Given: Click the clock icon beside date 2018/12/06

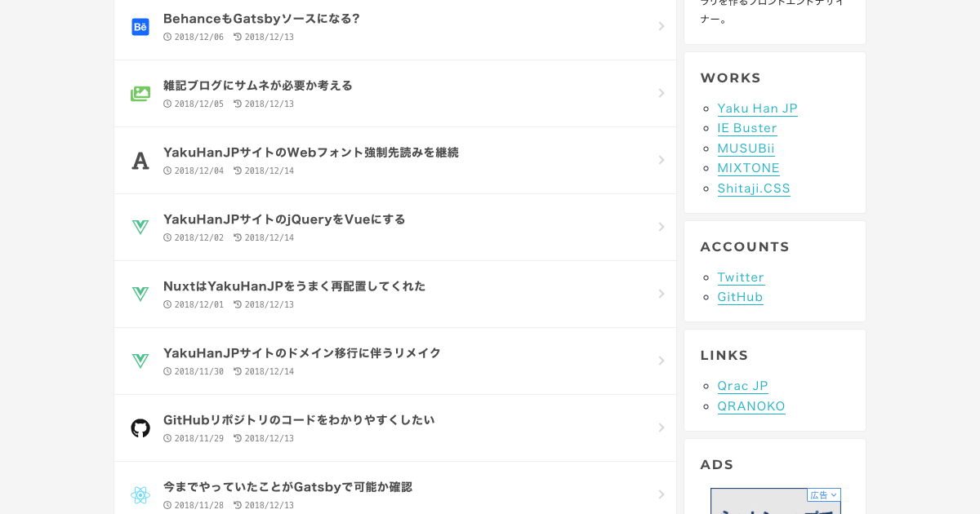Looking at the screenshot, I should click(168, 36).
